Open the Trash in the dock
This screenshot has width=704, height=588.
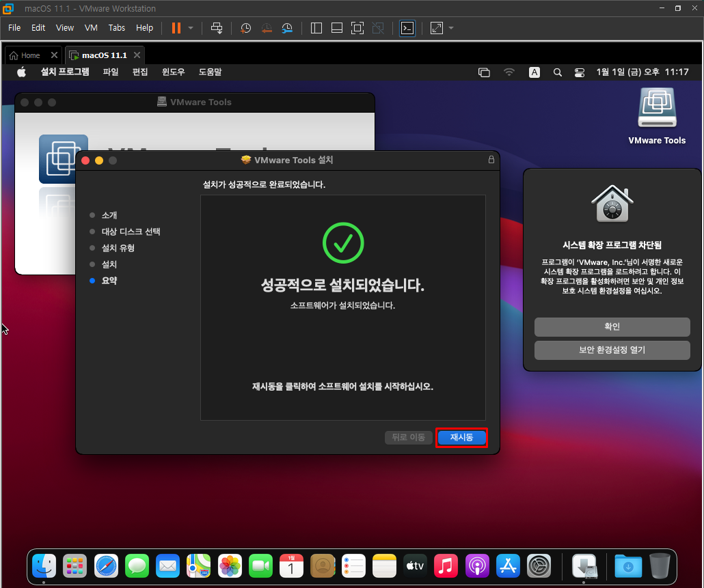click(x=659, y=566)
